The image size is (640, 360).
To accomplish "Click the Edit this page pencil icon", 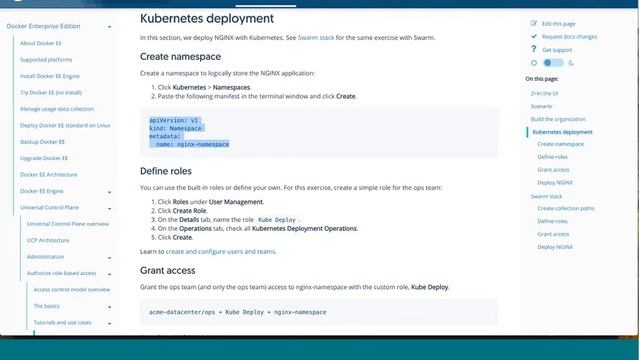I will 533,23.
